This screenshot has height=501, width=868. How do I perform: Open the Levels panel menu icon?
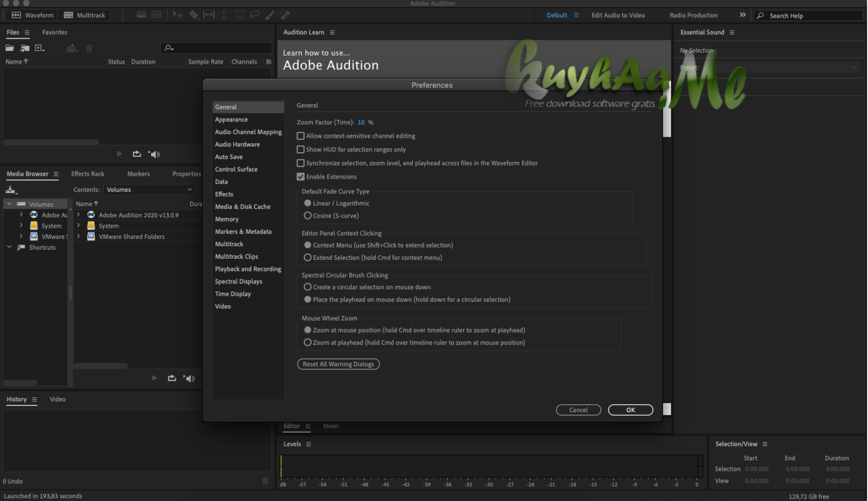(x=309, y=444)
